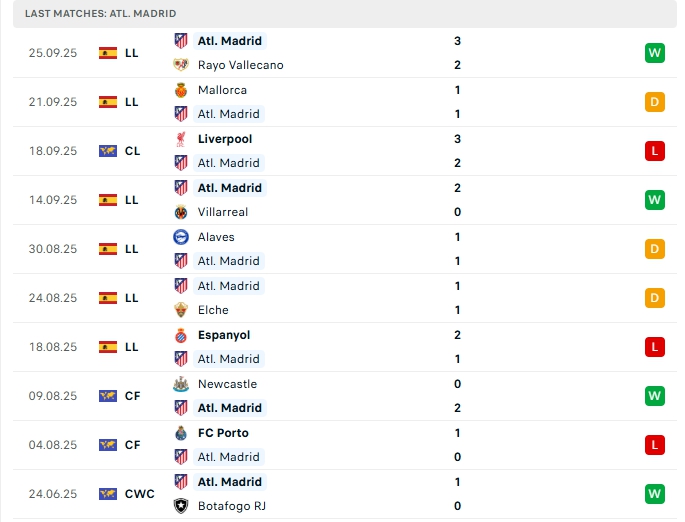The height and width of the screenshot is (522, 685).
Task: Open the Liverpool team name link
Action: tap(225, 139)
